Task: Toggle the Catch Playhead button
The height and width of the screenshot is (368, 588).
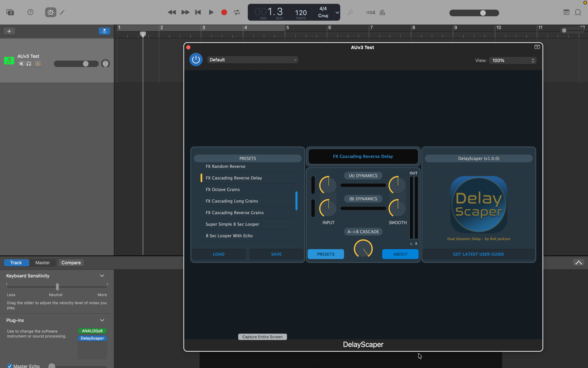Action: click(104, 31)
